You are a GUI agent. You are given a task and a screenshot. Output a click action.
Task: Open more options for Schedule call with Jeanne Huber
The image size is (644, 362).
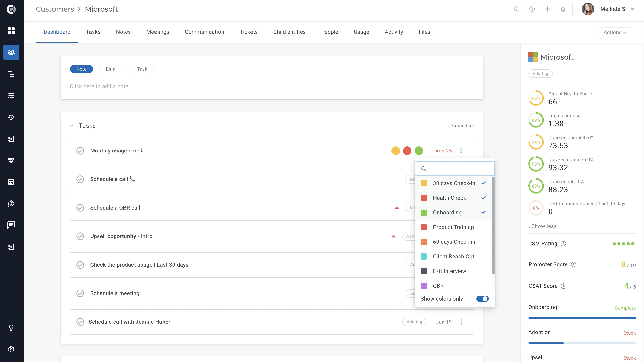point(461,322)
